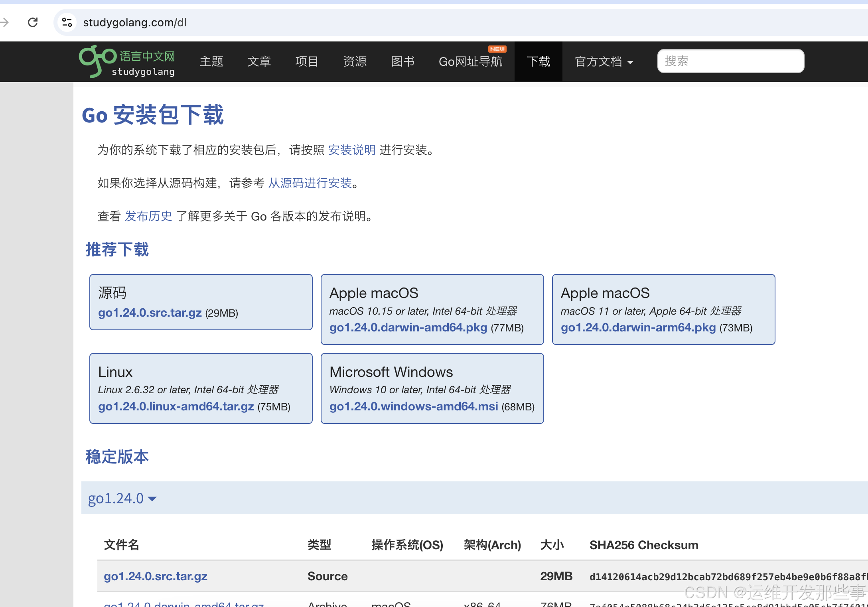Download go1.24.0.darwin-arm64.pkg in the recommended box
Screen dimensions: 868x607
click(638, 327)
